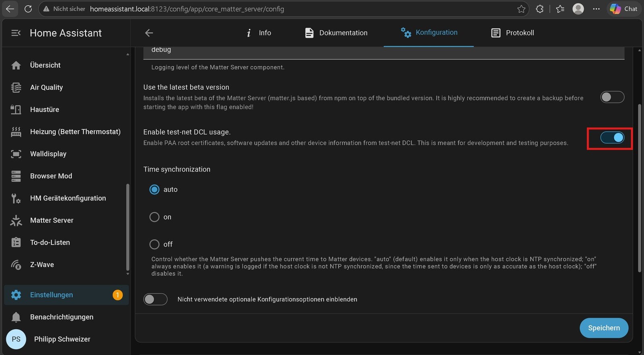The width and height of the screenshot is (644, 355).
Task: Open the Benachrichtigungen bell icon
Action: (x=16, y=317)
